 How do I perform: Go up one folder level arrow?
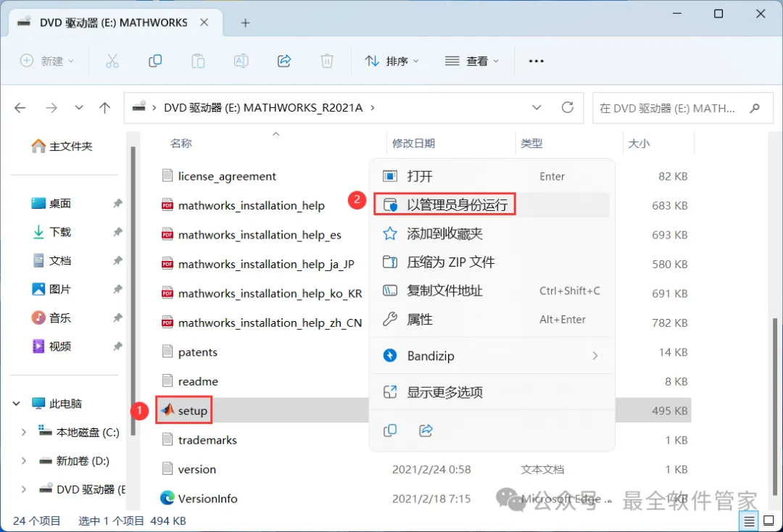click(105, 108)
